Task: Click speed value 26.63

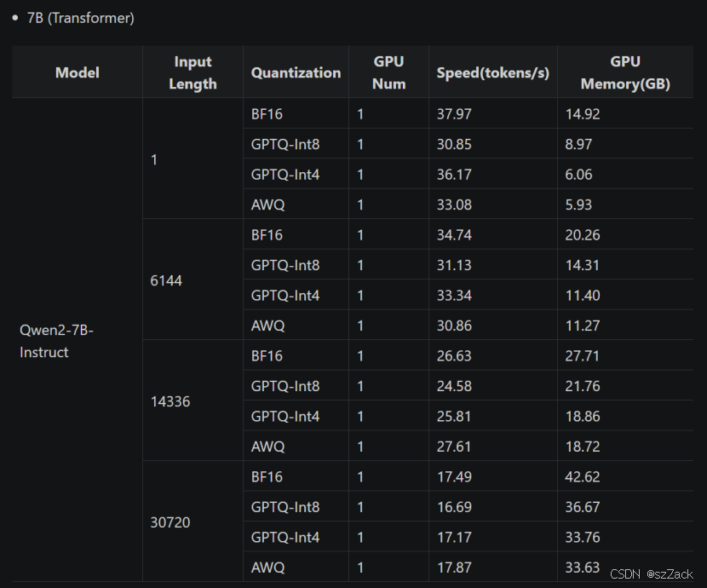Action: pos(454,355)
